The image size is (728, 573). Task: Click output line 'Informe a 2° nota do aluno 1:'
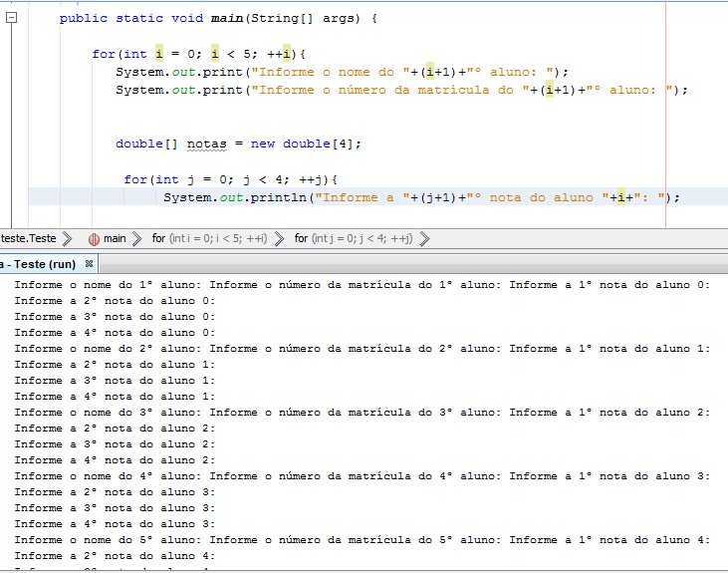point(115,365)
